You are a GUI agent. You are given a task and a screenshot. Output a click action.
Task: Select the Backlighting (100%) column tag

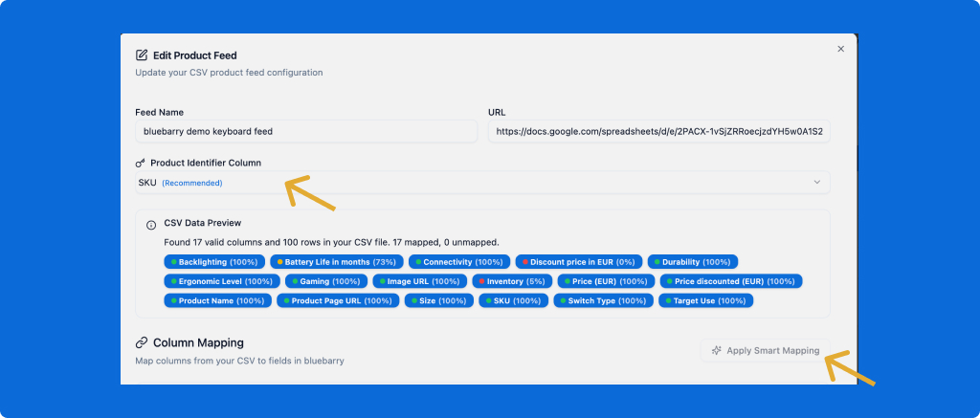tap(214, 262)
